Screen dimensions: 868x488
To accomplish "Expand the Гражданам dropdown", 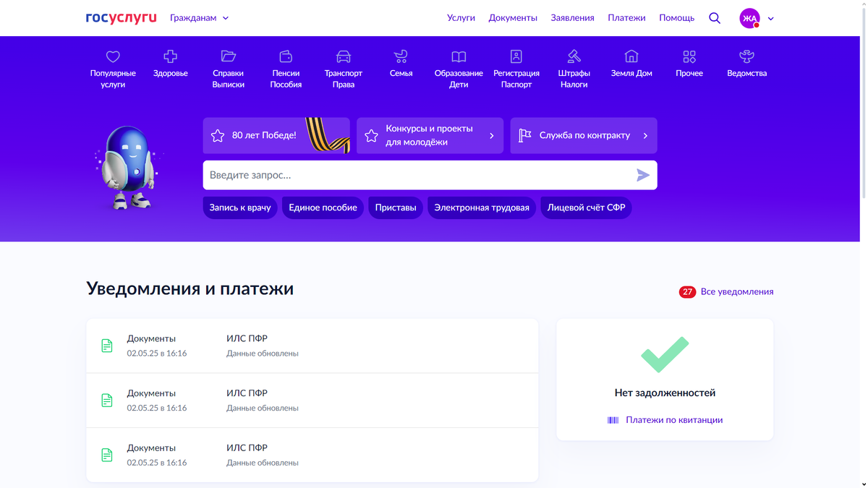I will 200,18.
